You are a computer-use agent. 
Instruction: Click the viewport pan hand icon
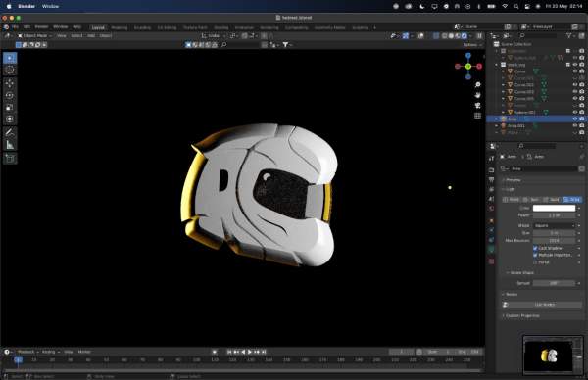tap(478, 95)
